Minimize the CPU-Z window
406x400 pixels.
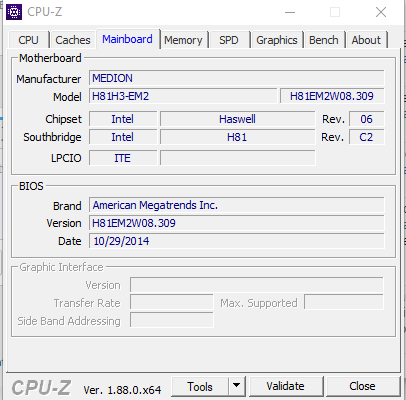(290, 12)
